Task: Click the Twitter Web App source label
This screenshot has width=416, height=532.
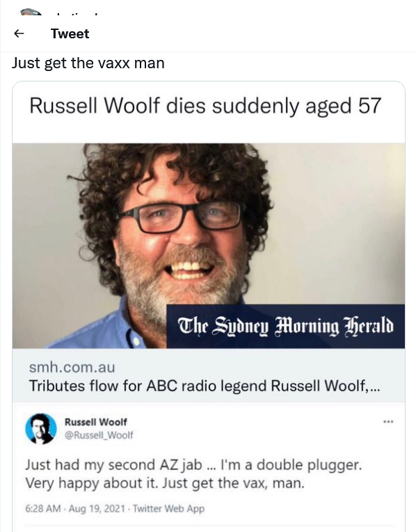Action: click(x=168, y=508)
